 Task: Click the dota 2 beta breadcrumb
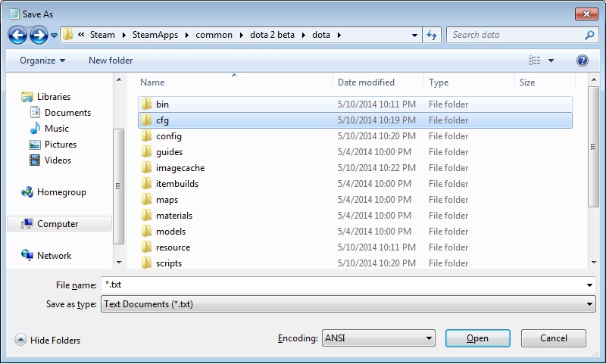tap(272, 35)
